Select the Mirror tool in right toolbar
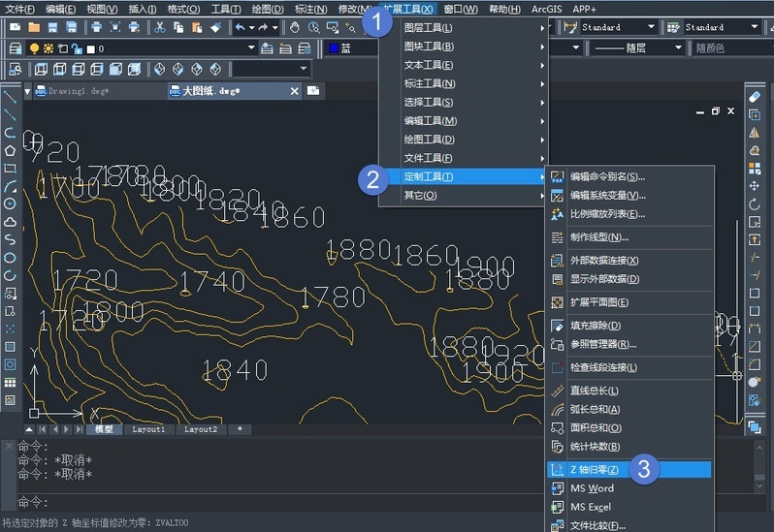 pyautogui.click(x=755, y=133)
